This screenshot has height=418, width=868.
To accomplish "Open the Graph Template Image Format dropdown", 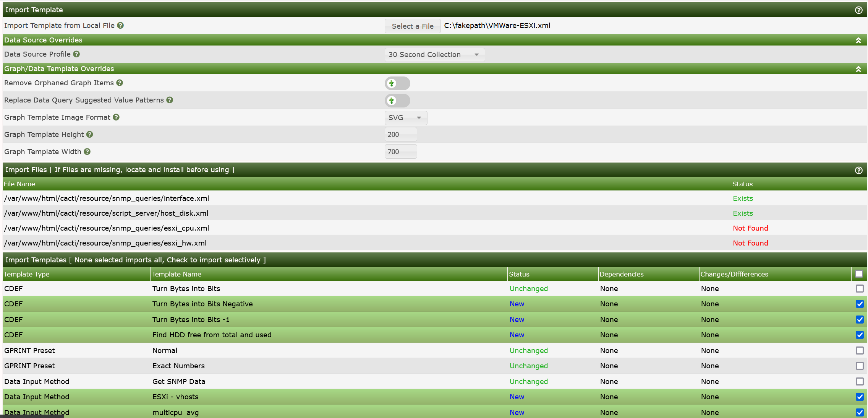I will (406, 118).
